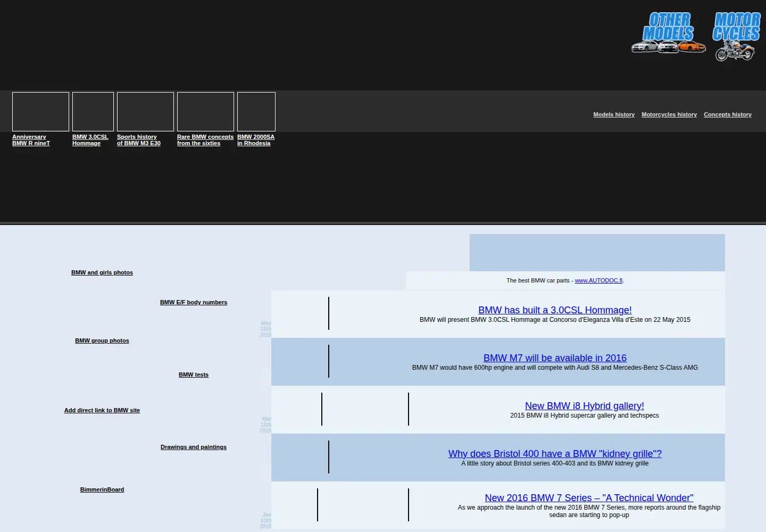Open Motorcycles history menu item
The width and height of the screenshot is (766, 532).
click(669, 114)
